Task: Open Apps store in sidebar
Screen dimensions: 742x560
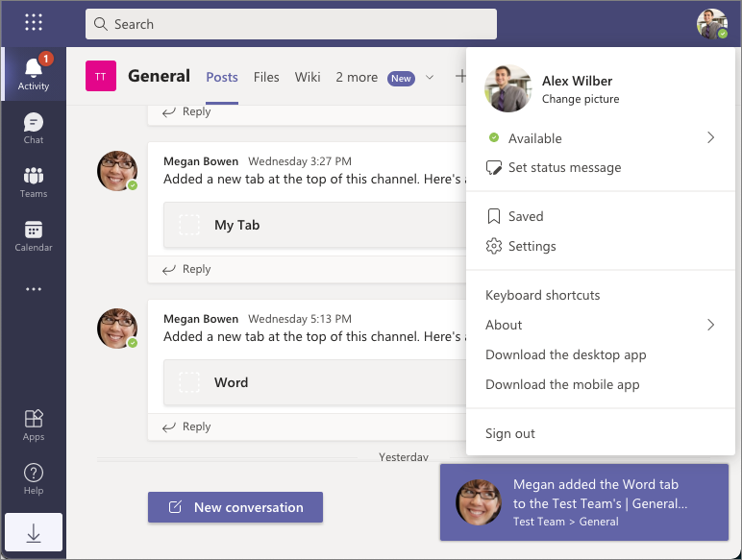Action: click(x=33, y=426)
